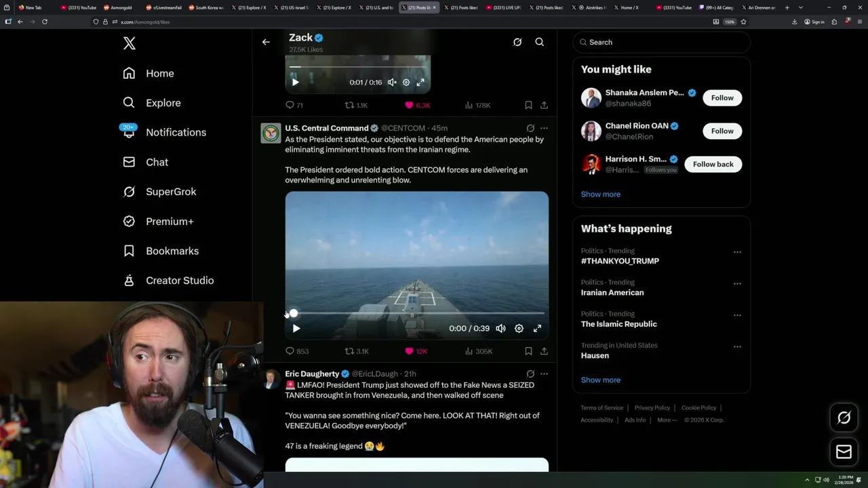Reply to the CENTCOM post with 853 replies
The height and width of the screenshot is (488, 868).
pos(297,351)
